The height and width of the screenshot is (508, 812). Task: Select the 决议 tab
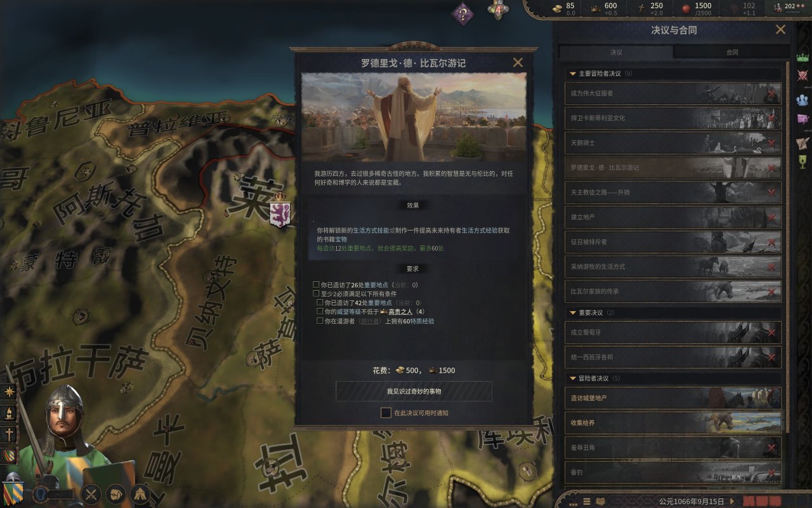point(616,52)
